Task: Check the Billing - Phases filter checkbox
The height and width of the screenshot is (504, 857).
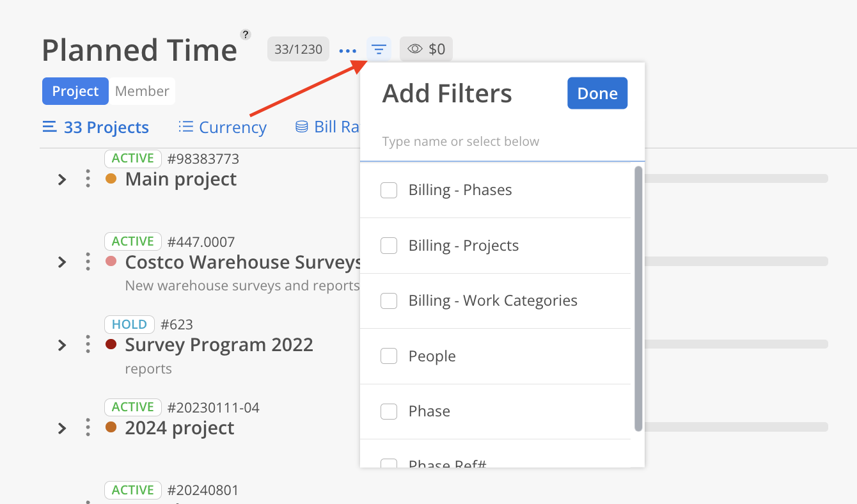Action: coord(389,190)
